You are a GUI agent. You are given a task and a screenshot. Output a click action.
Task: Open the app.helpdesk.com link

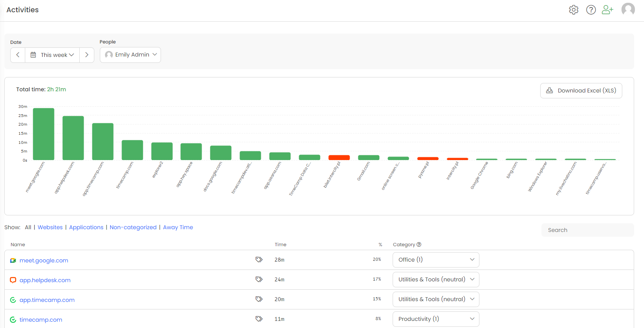pos(45,280)
